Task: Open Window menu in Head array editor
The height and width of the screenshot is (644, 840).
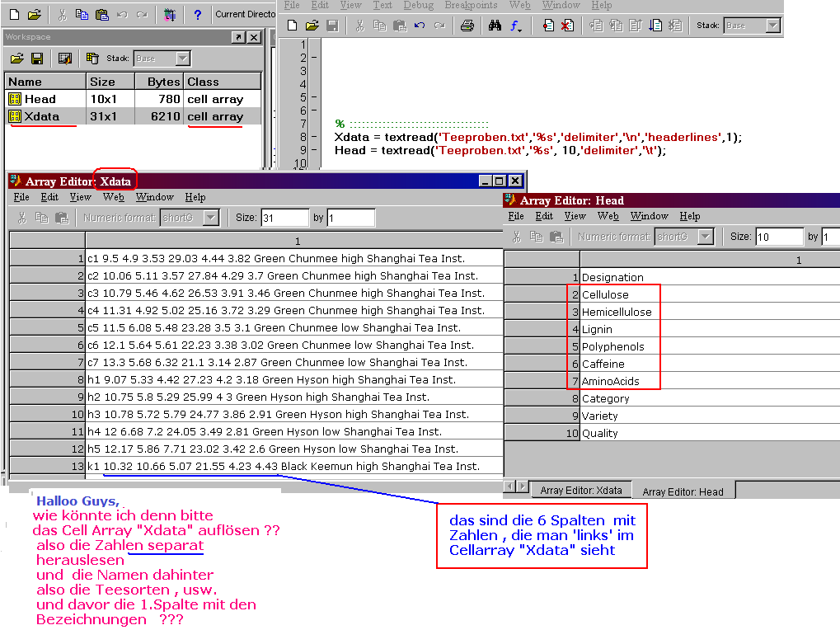Action: coord(649,216)
